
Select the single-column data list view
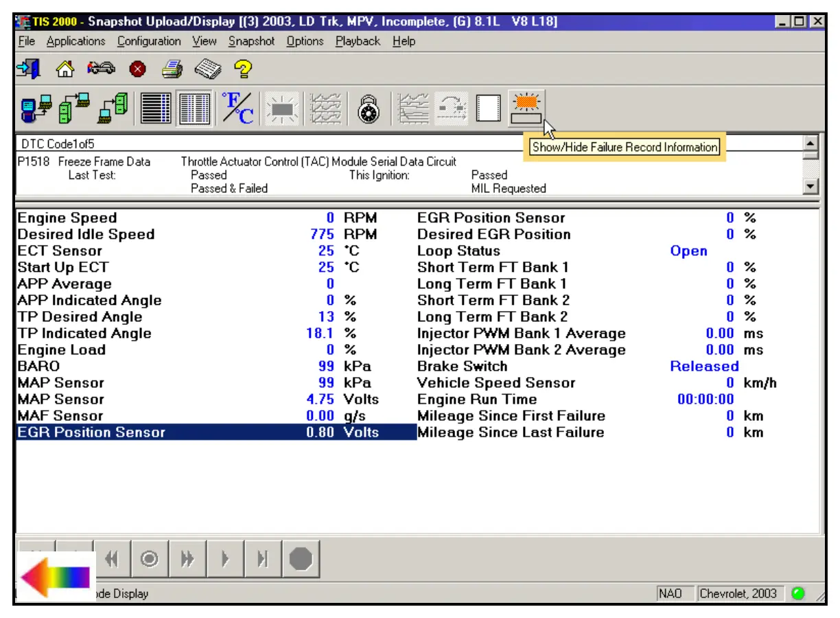coord(156,108)
